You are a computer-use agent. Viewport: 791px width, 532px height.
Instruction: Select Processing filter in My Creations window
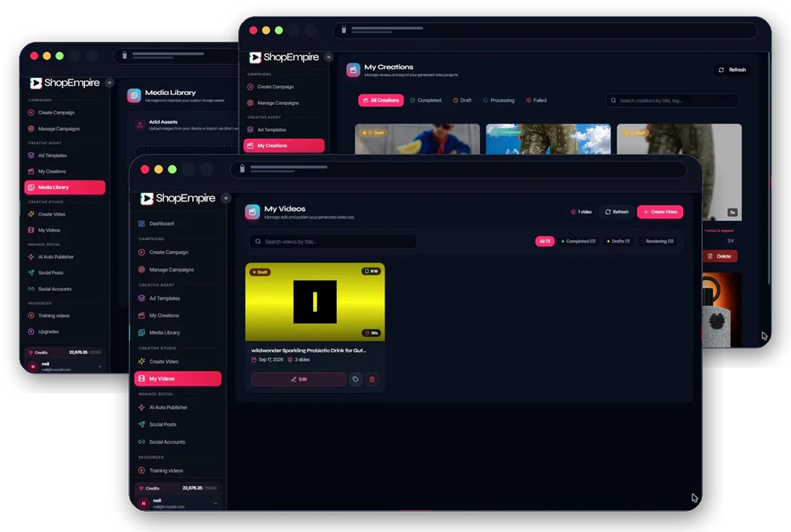pos(499,100)
